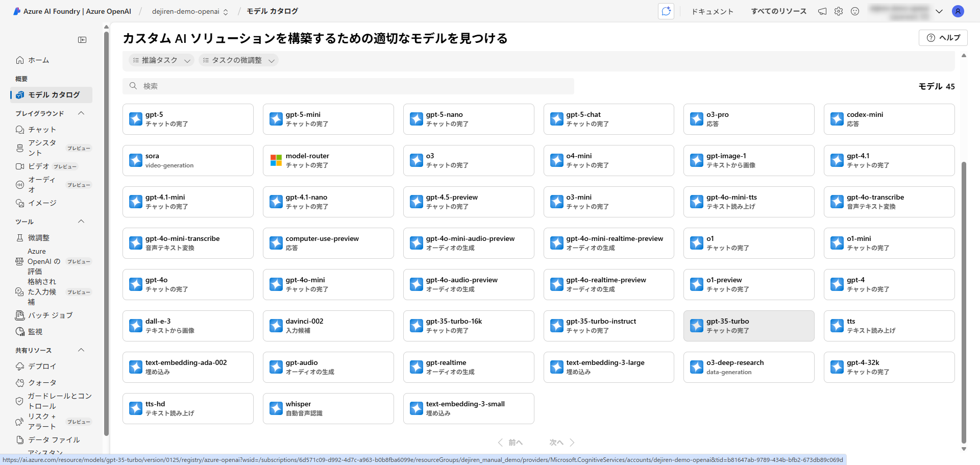The image size is (980, 465).
Task: Click the Azure AI Foundry logo
Action: [x=17, y=11]
